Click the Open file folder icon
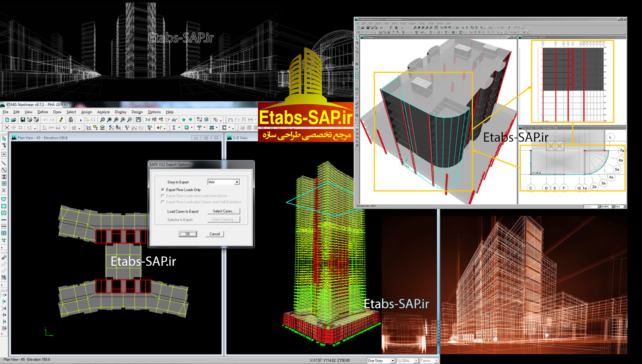The width and height of the screenshot is (642, 364). point(13,120)
